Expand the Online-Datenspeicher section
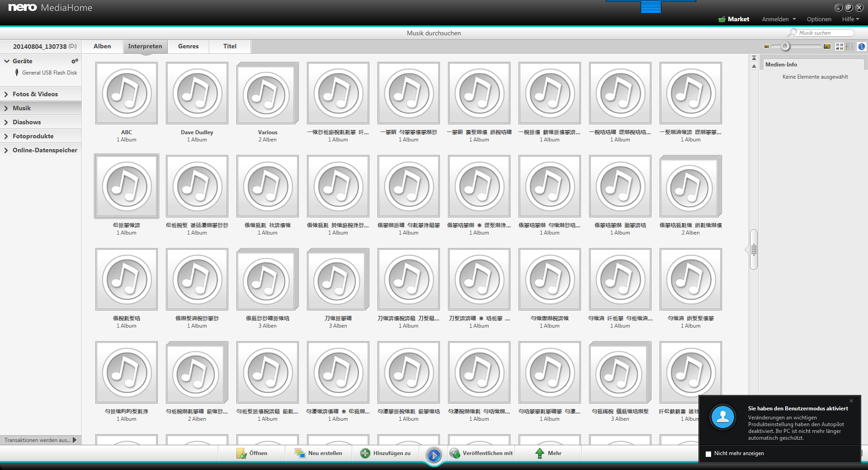Screen dimensions: 868x470 [6, 150]
